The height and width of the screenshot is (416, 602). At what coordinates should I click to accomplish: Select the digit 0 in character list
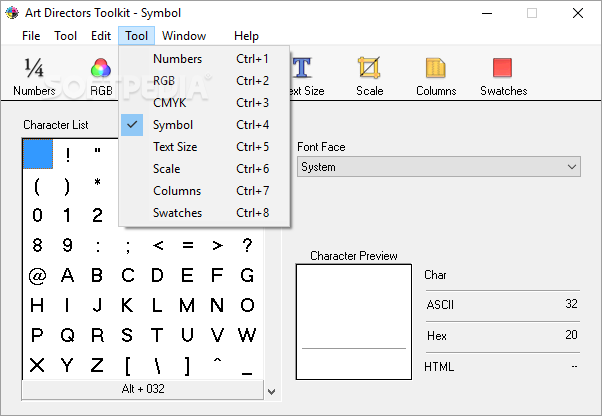pyautogui.click(x=38, y=215)
